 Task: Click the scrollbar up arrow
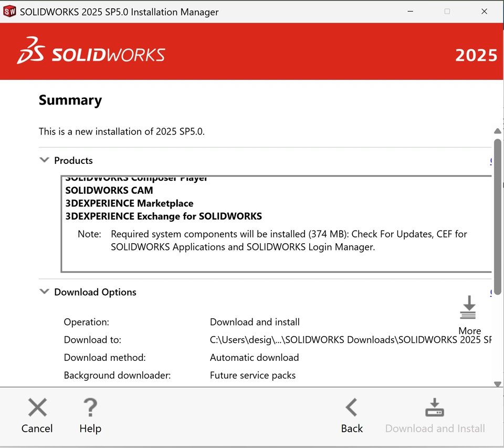pos(497,131)
